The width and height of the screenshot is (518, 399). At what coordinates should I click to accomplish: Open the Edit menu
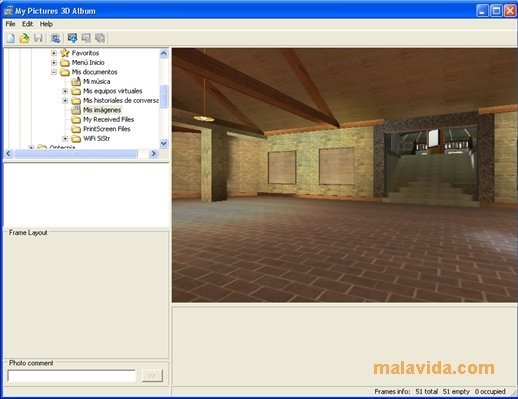(27, 24)
